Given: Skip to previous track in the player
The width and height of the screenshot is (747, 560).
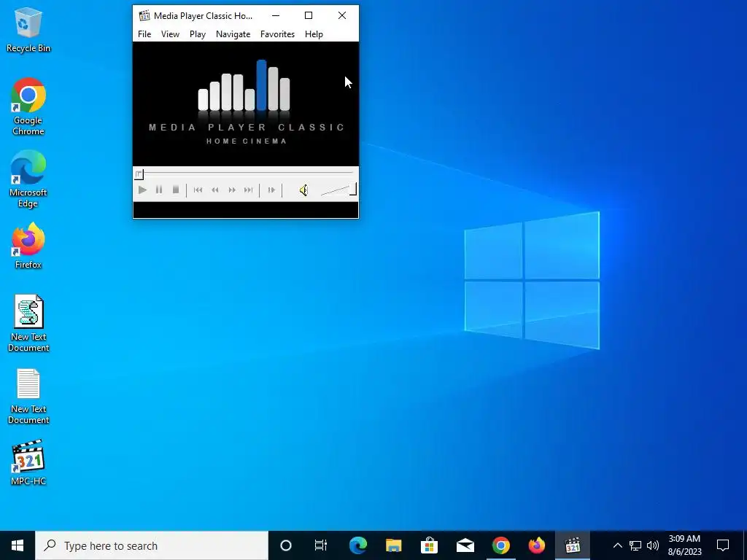Looking at the screenshot, I should pos(198,190).
